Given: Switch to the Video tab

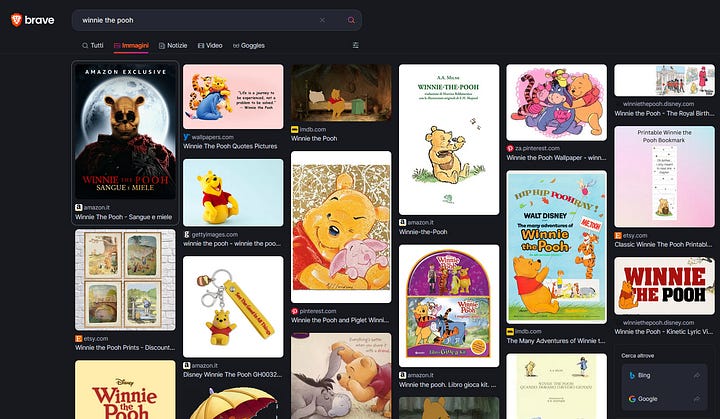Looking at the screenshot, I should click(x=210, y=45).
